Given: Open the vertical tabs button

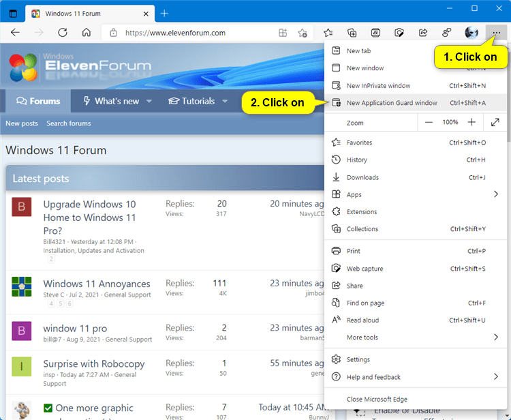Looking at the screenshot, I should point(13,14).
